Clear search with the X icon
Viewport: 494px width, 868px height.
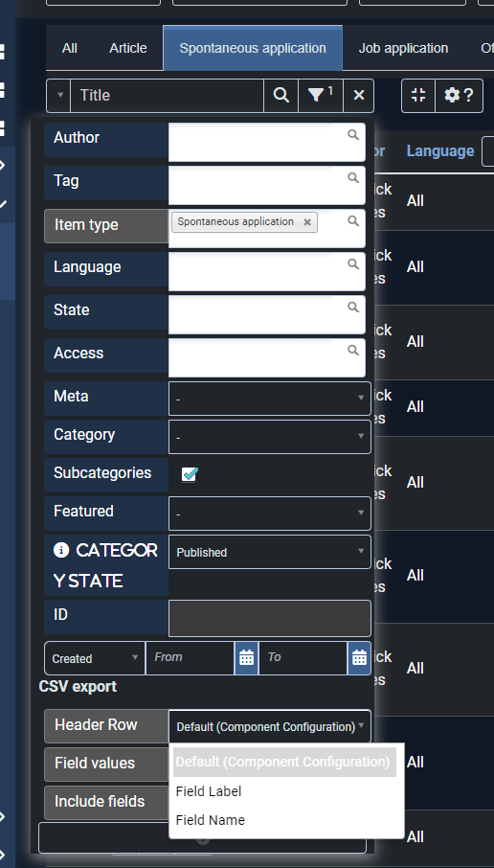click(x=358, y=95)
